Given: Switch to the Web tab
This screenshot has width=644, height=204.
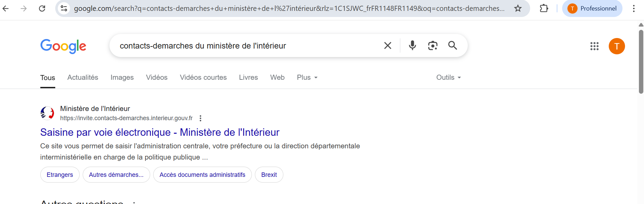Looking at the screenshot, I should [277, 77].
